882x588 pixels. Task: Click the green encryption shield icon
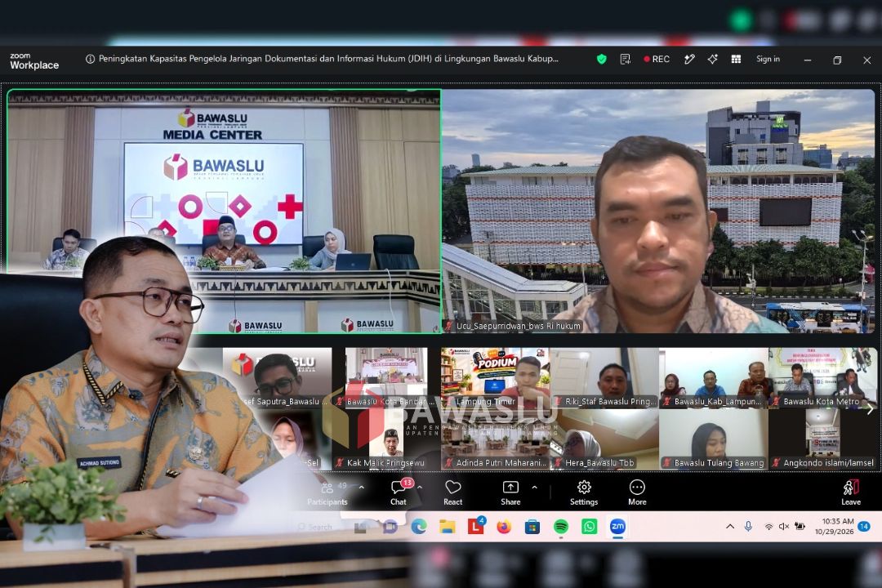click(x=601, y=59)
